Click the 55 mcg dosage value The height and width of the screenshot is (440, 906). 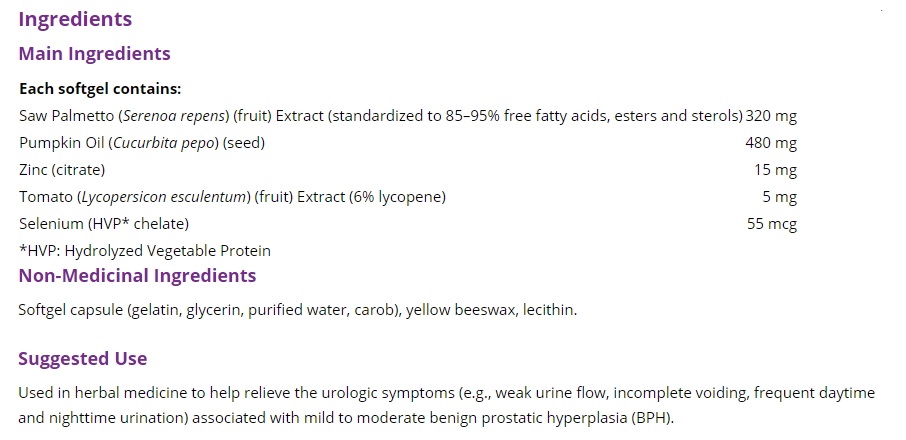772,224
